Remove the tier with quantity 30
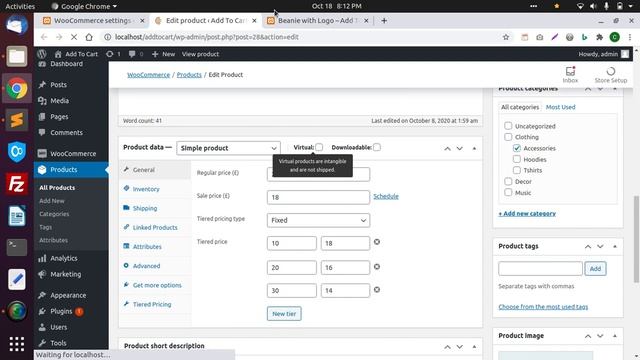This screenshot has height=360, width=640. click(x=377, y=289)
